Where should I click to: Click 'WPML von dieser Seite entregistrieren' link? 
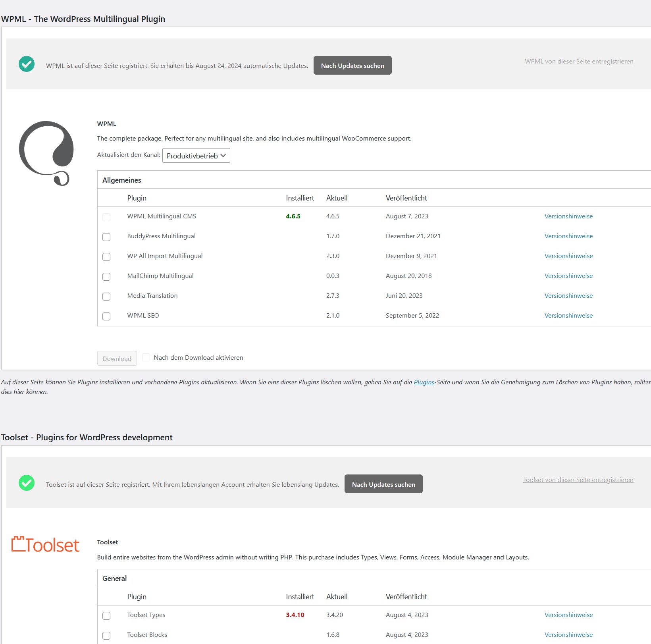579,62
